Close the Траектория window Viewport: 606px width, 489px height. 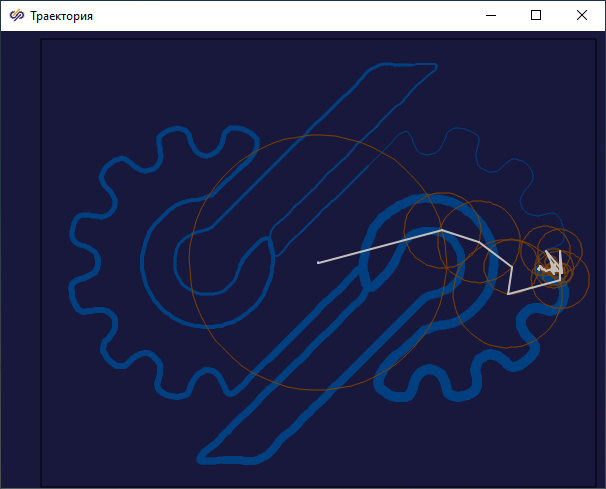tap(582, 16)
